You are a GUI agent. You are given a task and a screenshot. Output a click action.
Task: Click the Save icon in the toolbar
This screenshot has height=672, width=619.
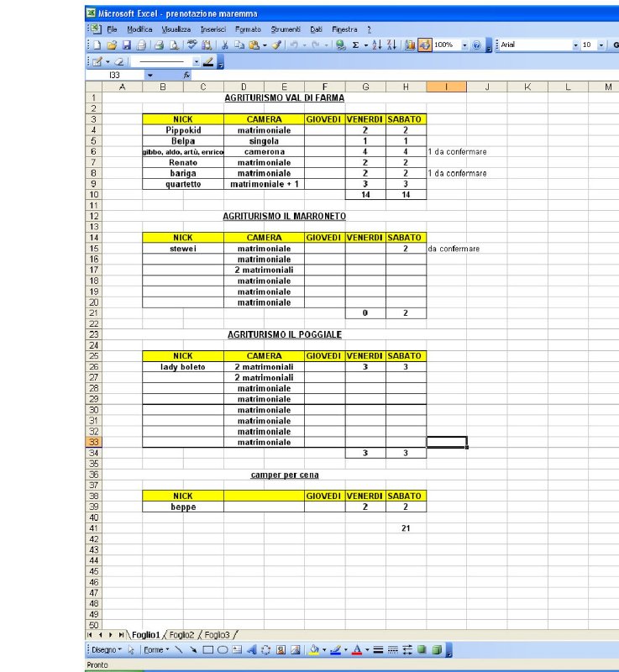point(126,45)
